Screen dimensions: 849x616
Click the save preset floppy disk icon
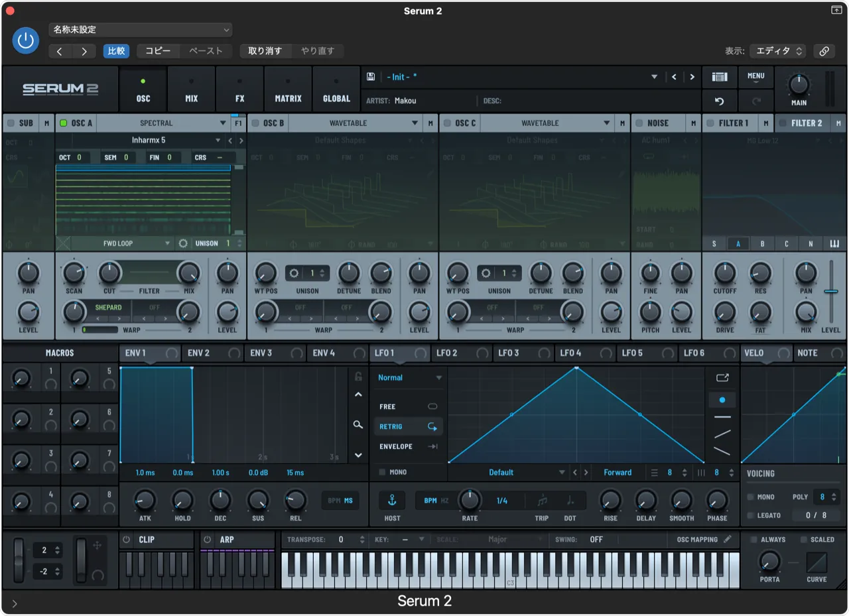click(371, 77)
